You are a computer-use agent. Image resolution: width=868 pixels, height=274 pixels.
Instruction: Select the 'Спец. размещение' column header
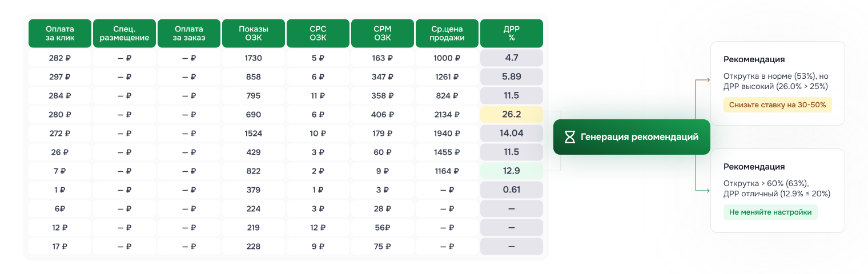tap(124, 34)
